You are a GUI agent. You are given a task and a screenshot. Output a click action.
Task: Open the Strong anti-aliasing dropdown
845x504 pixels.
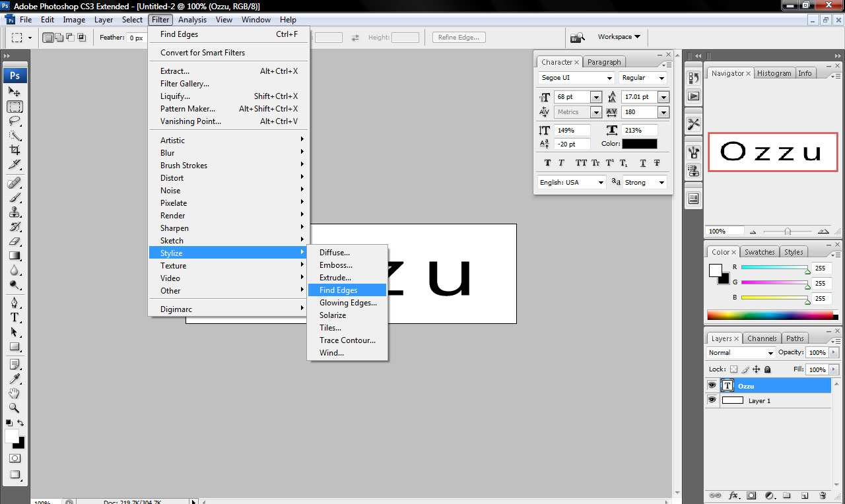(644, 182)
